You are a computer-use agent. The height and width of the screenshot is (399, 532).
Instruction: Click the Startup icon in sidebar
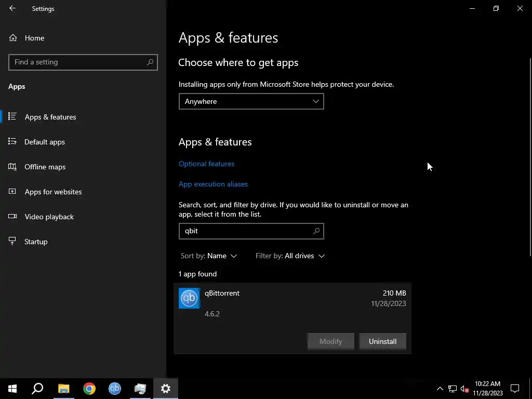pyautogui.click(x=12, y=241)
